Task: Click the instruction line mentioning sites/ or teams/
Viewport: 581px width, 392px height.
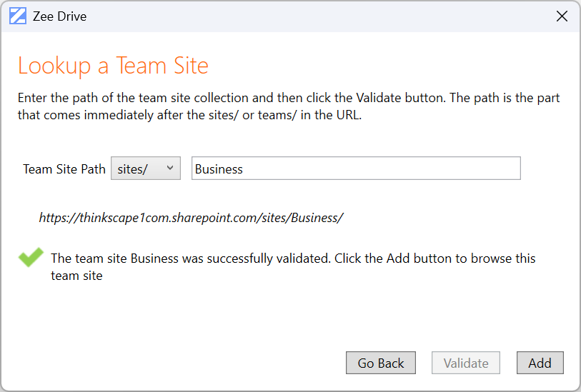Action: pyautogui.click(x=189, y=114)
